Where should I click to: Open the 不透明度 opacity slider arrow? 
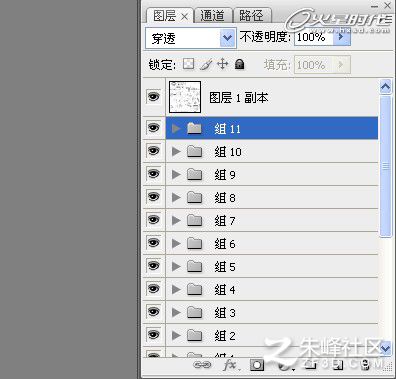tap(341, 37)
